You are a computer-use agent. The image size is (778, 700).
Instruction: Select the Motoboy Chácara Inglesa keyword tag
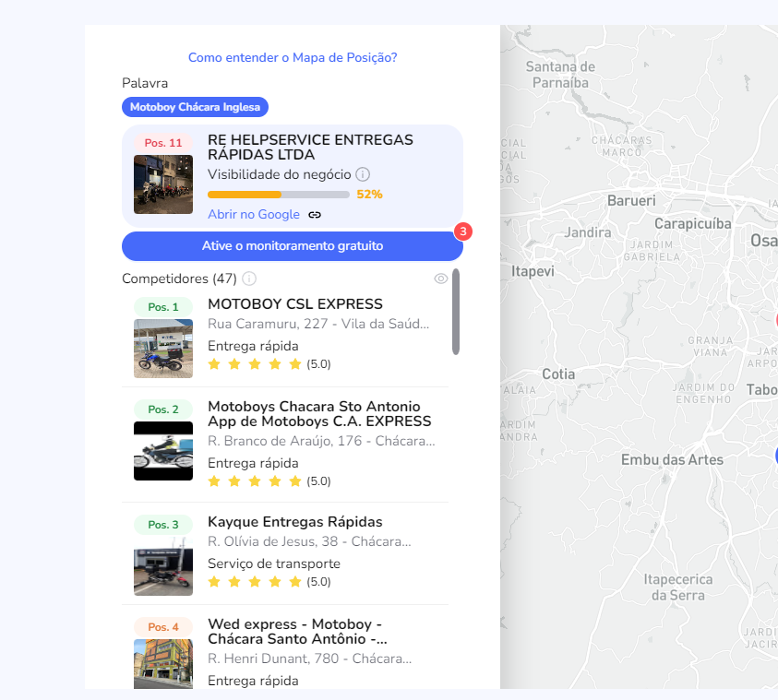[195, 107]
